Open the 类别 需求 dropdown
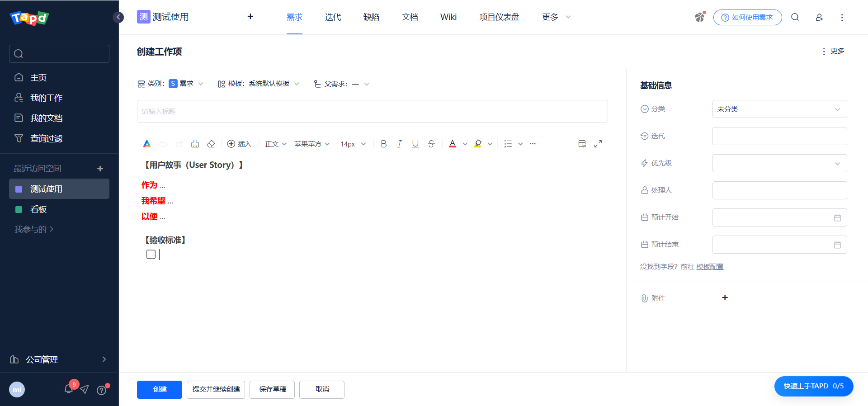This screenshot has width=868, height=406. 186,84
